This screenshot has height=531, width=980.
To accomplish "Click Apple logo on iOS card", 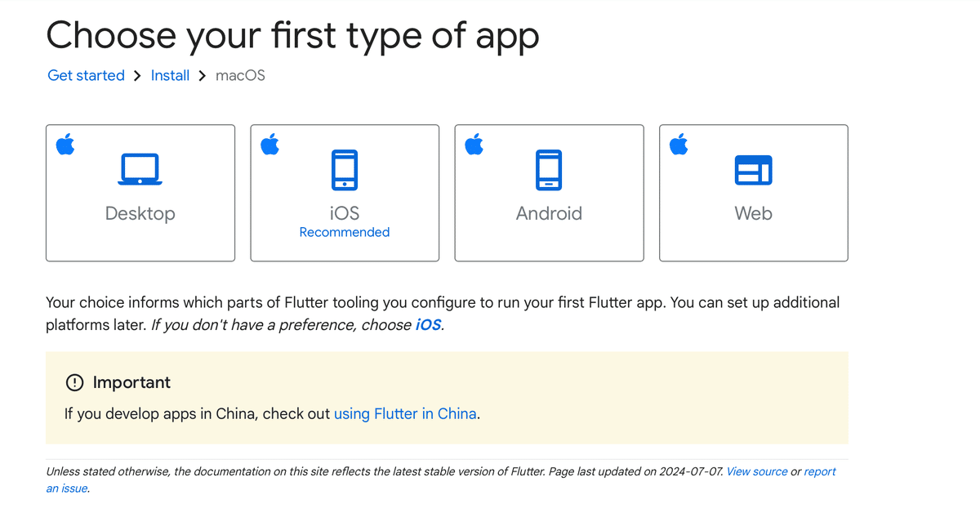I will tap(269, 145).
